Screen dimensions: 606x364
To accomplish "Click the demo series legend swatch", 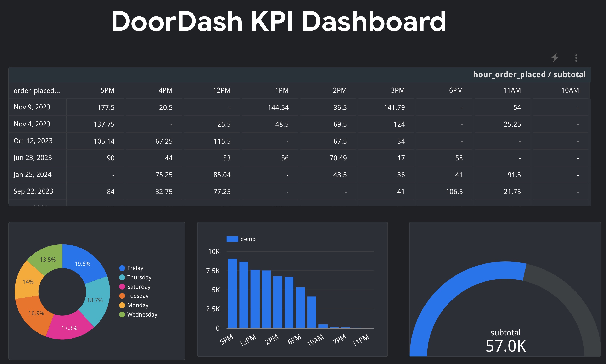I will (x=232, y=239).
